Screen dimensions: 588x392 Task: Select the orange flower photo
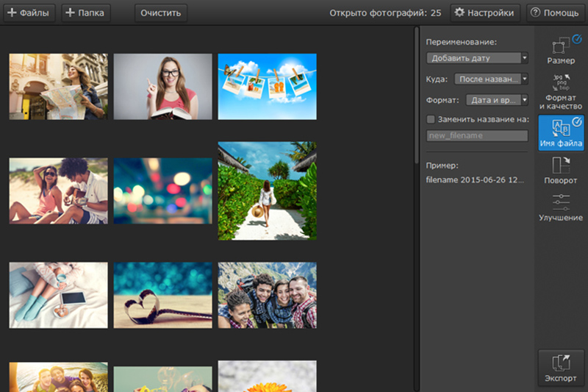coord(267,377)
